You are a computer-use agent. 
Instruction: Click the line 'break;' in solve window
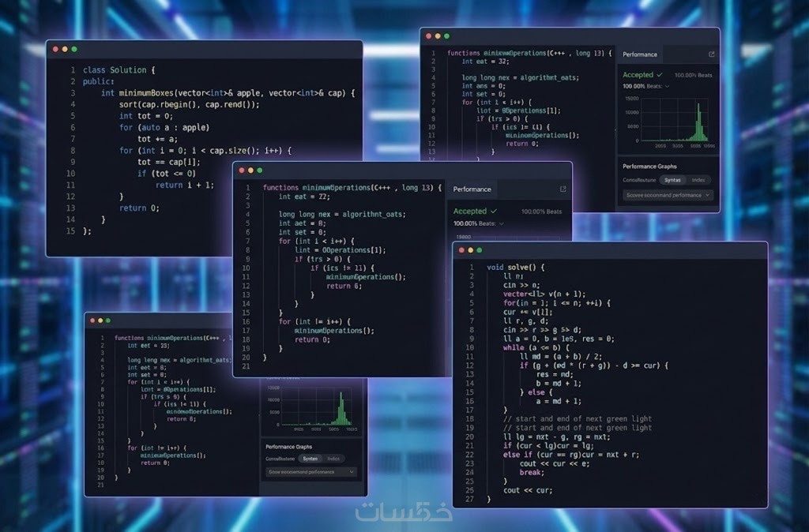(x=532, y=472)
